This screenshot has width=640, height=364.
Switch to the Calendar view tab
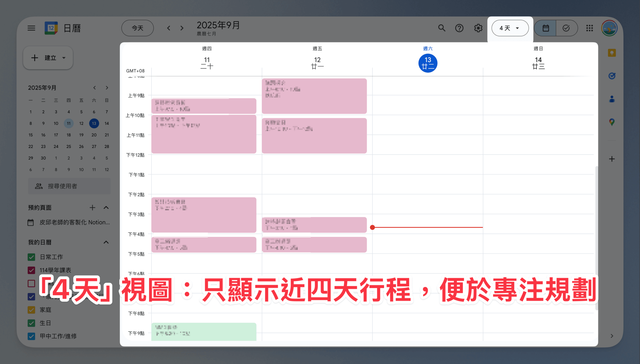click(x=545, y=28)
